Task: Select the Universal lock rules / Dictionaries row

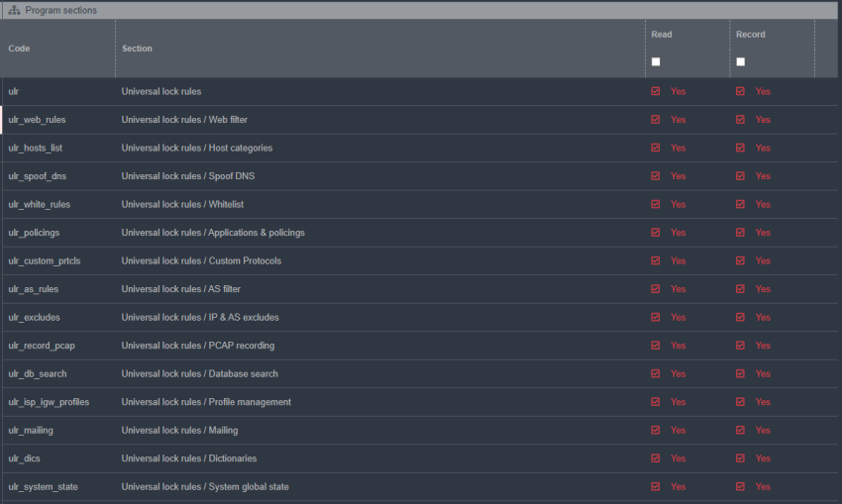Action: [x=188, y=458]
